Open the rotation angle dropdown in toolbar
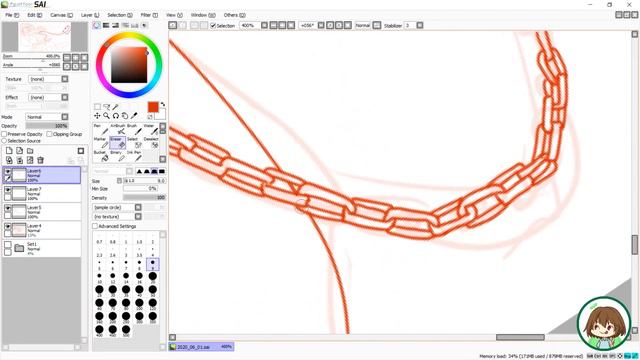The height and width of the screenshot is (360, 640). [x=321, y=25]
